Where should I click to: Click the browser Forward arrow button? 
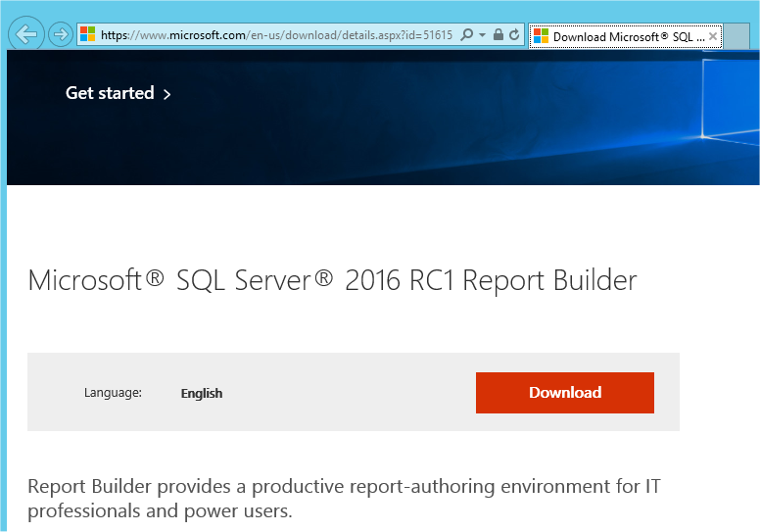61,34
